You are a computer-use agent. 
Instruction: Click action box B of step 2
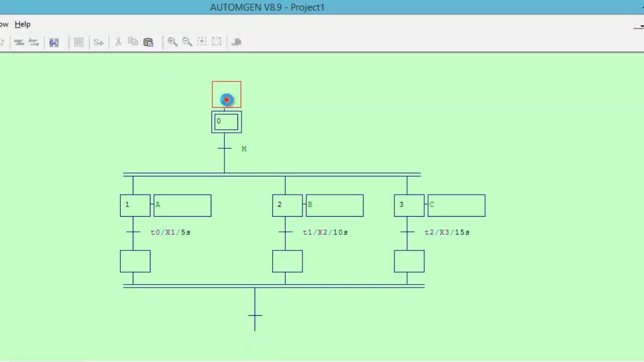335,206
